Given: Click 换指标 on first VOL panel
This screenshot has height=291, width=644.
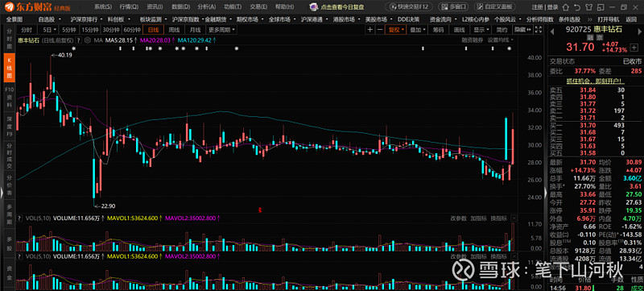Looking at the screenshot, I should [499, 218].
